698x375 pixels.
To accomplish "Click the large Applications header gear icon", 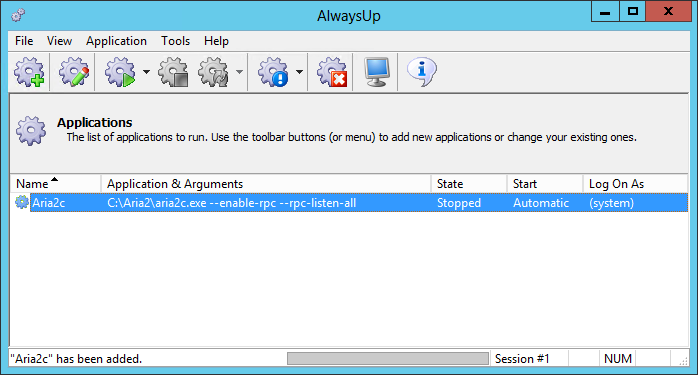I will [31, 131].
